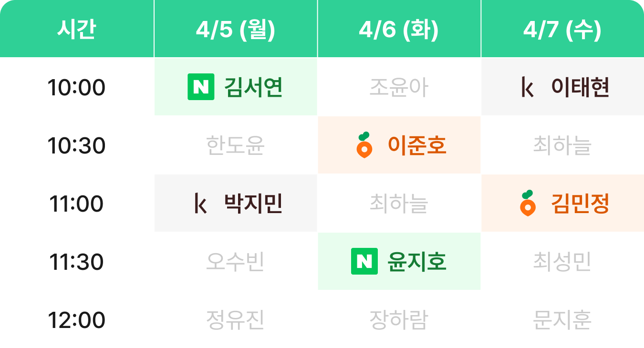This screenshot has width=644, height=348.
Task: Click the k logo beside 이태현
Action: click(527, 87)
